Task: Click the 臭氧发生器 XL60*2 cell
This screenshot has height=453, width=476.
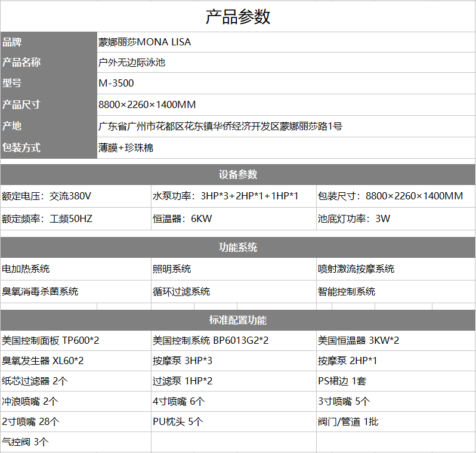Action: pyautogui.click(x=42, y=361)
